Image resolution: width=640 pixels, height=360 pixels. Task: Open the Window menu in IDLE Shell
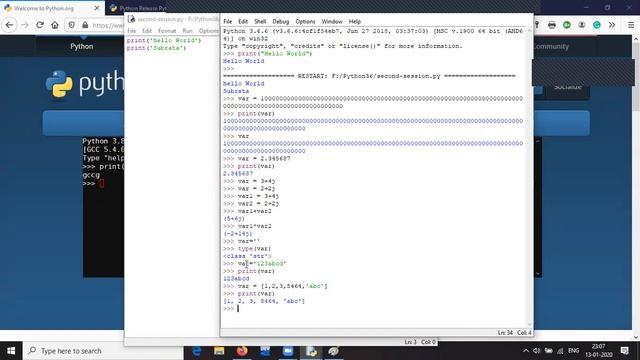332,21
